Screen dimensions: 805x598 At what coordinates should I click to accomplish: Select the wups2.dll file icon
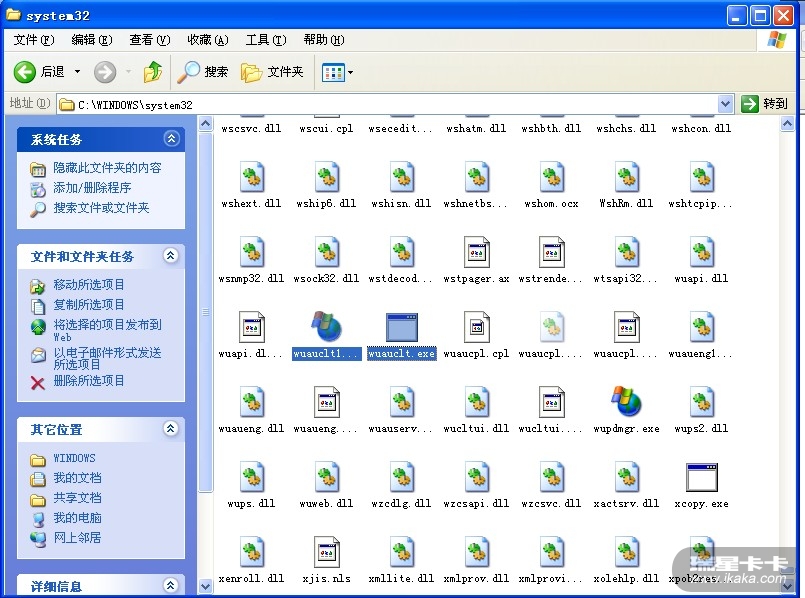click(x=701, y=402)
